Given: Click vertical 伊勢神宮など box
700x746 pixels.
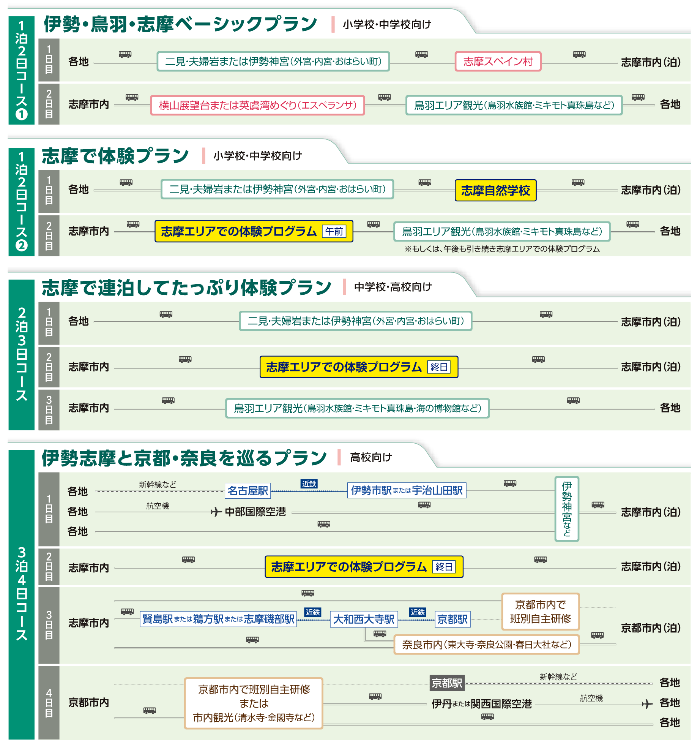Looking at the screenshot, I should 567,509.
